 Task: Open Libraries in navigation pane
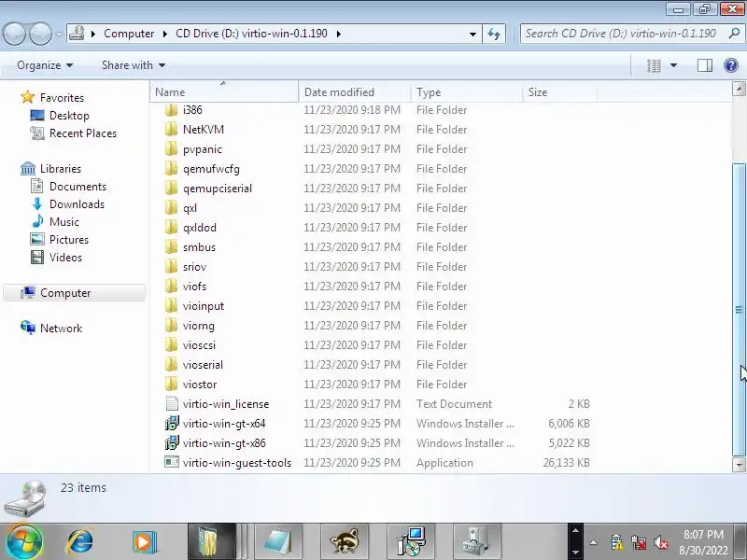point(61,169)
